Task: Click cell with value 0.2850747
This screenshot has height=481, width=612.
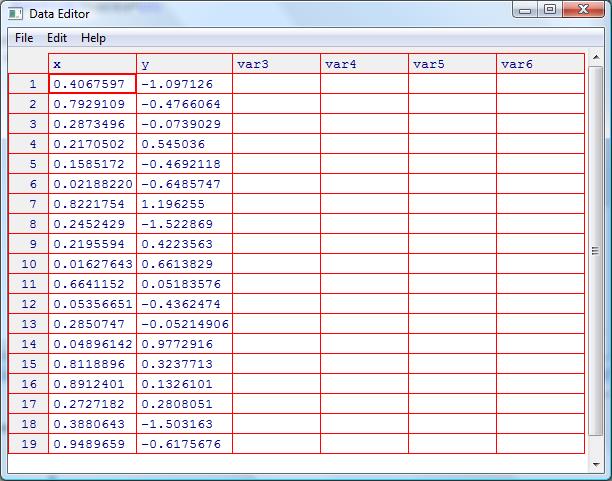Action: [93, 324]
